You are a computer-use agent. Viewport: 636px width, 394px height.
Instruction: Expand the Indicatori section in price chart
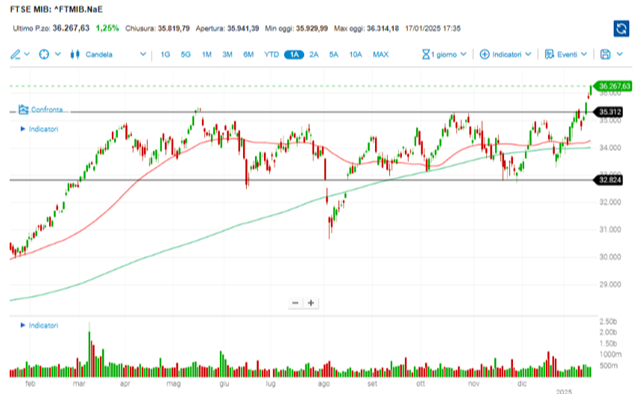click(39, 129)
